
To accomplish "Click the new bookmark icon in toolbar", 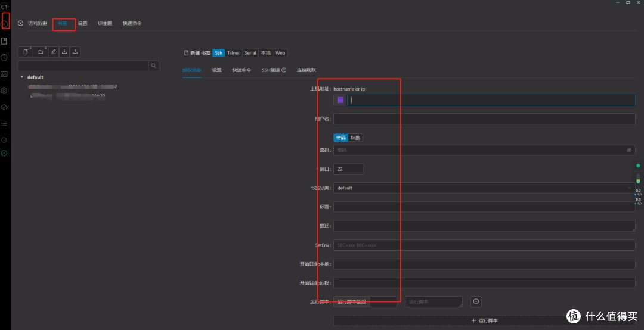I will (x=26, y=52).
